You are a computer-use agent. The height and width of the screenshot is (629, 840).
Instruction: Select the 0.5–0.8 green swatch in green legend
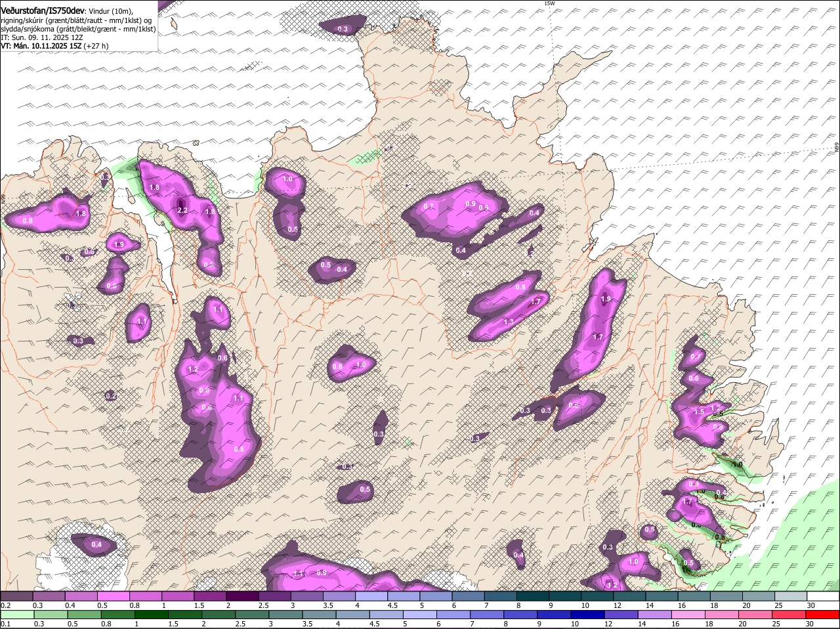click(x=85, y=615)
